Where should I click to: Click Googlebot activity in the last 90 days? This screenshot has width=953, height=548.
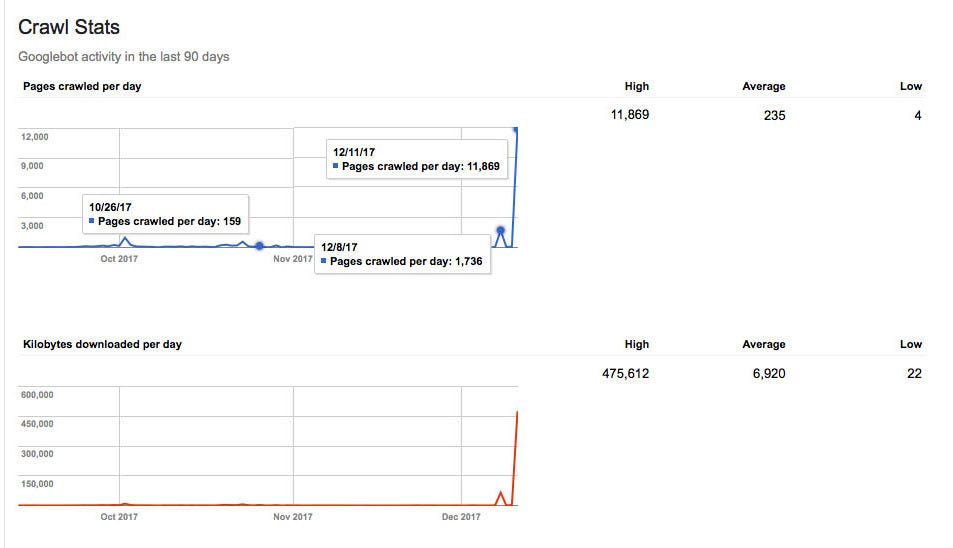[x=124, y=57]
